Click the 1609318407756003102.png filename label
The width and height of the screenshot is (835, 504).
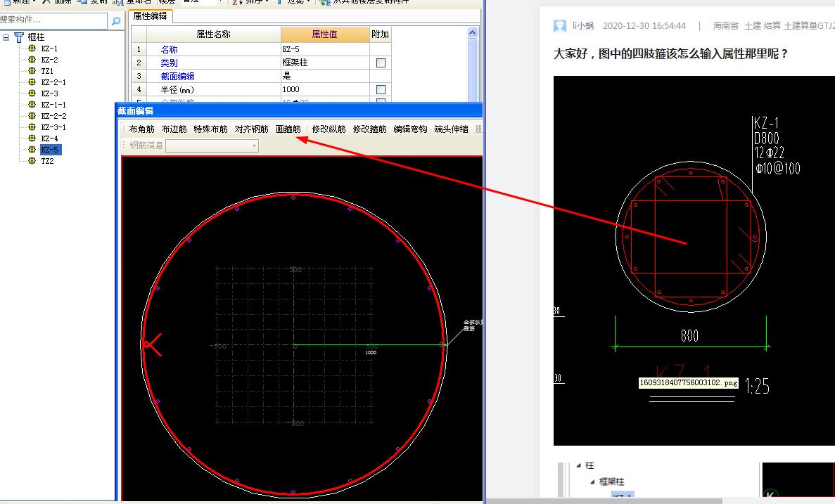[689, 382]
